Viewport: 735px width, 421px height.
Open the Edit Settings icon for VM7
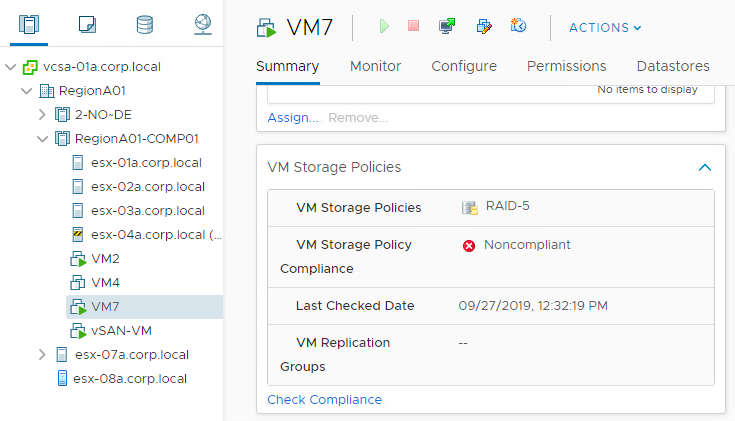pyautogui.click(x=484, y=26)
